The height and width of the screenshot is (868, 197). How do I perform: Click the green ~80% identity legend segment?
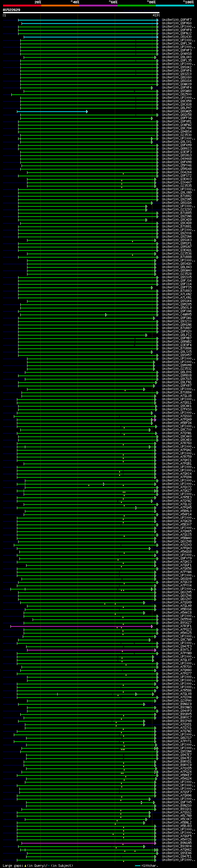[x=137, y=6]
